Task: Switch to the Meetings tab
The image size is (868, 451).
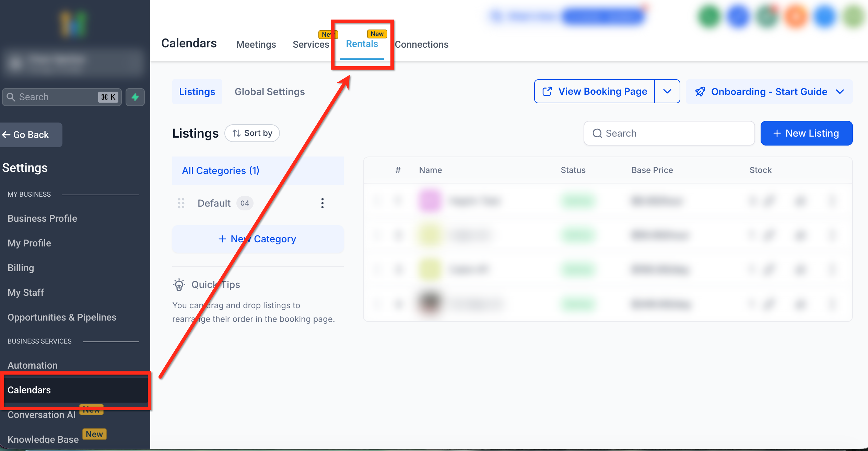Action: (256, 45)
